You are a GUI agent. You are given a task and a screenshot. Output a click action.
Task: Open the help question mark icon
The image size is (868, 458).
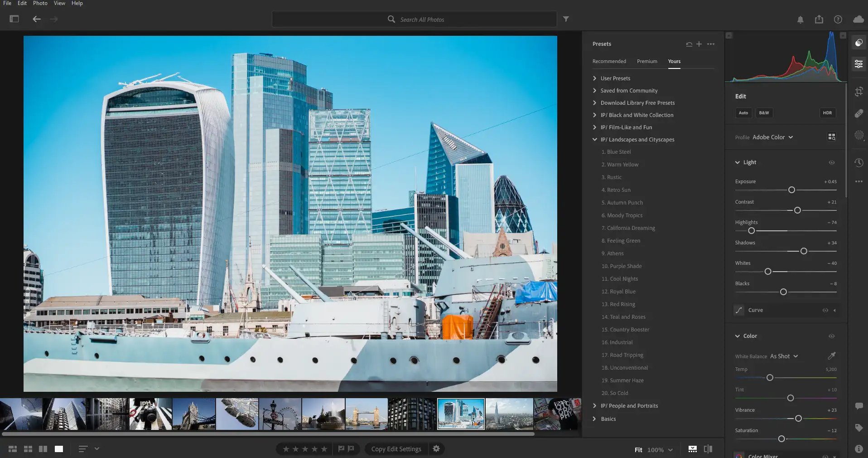click(838, 19)
